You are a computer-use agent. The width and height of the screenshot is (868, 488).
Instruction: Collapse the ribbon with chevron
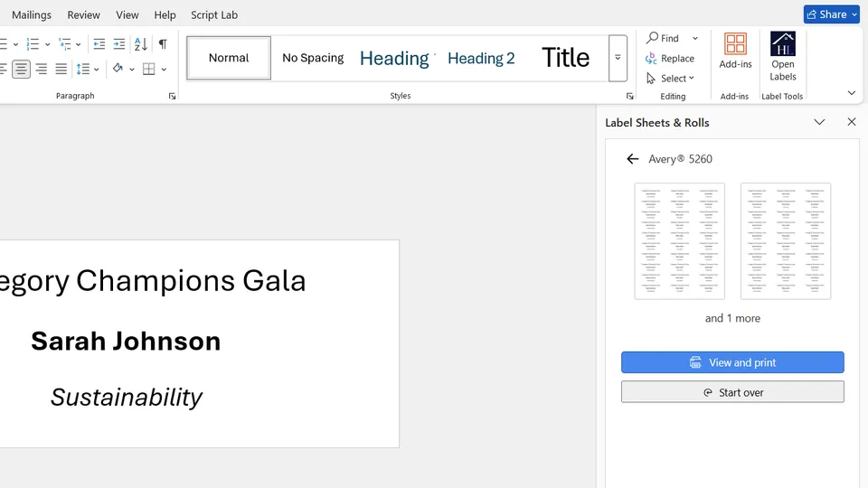click(852, 93)
